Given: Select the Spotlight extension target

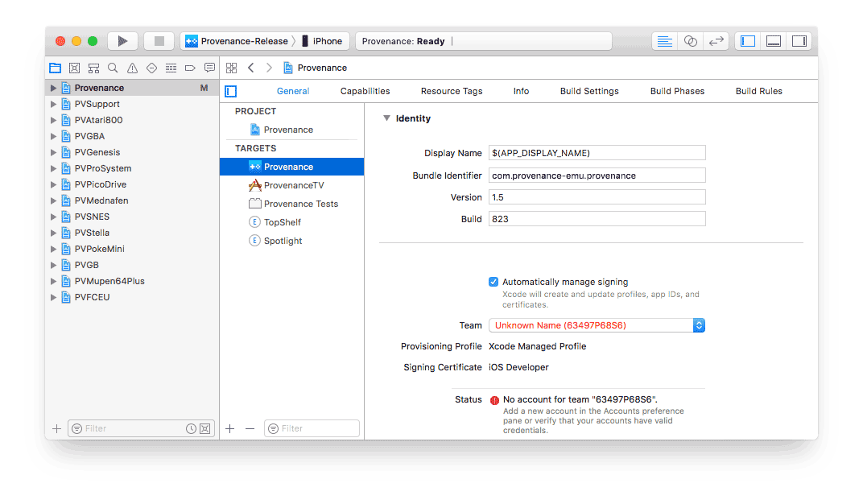Looking at the screenshot, I should [291, 241].
